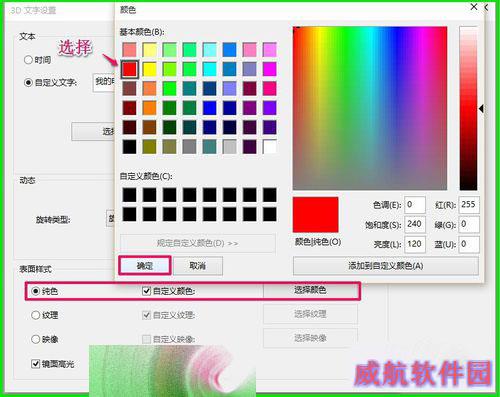Click the 色调(E) hue input field
Viewport: 500px width, 397px height.
[x=415, y=205]
